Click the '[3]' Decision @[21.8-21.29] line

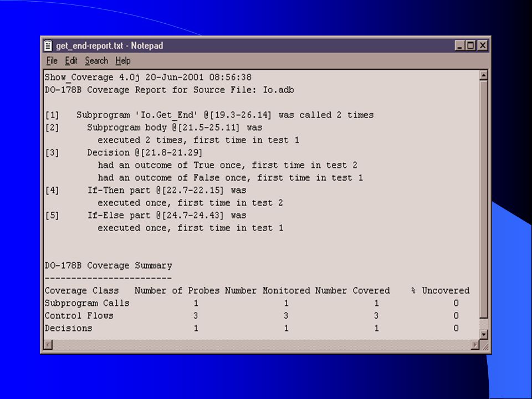[x=124, y=153]
